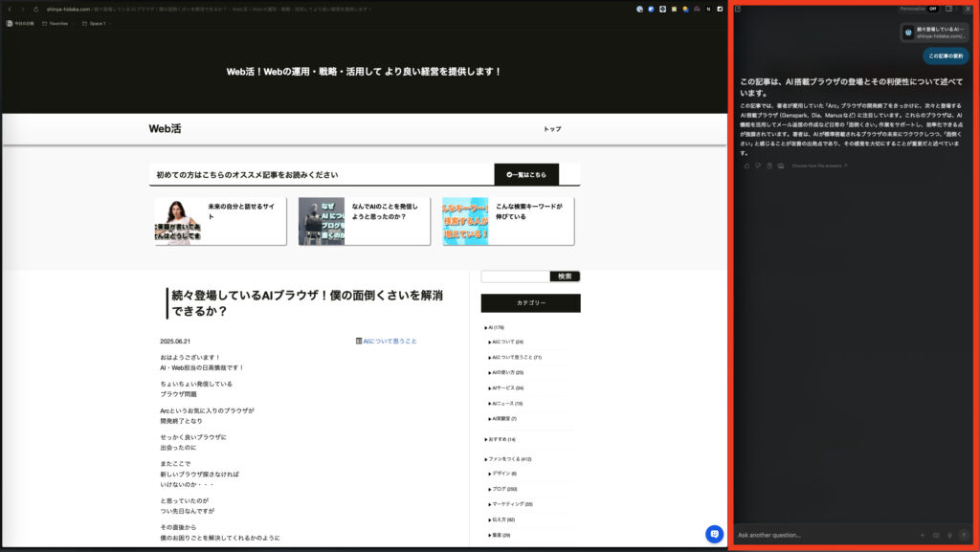Click the shinya-hidaka.com address bar
This screenshot has width=980, height=552.
coord(210,10)
